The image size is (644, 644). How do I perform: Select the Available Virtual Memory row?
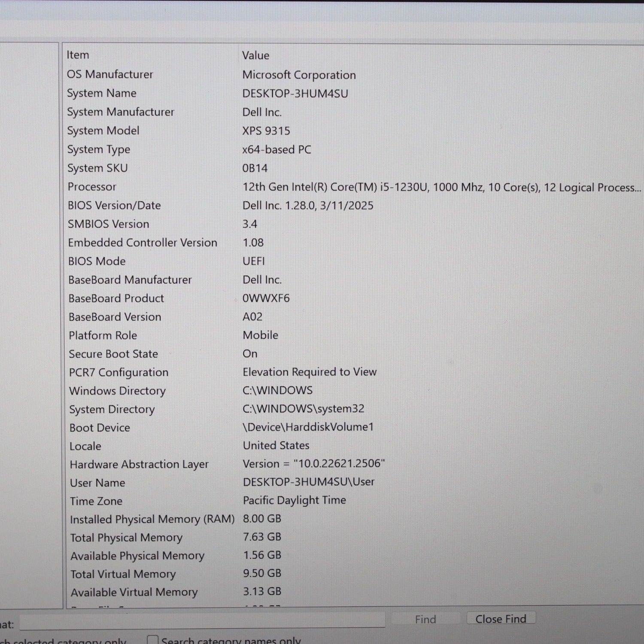354,592
